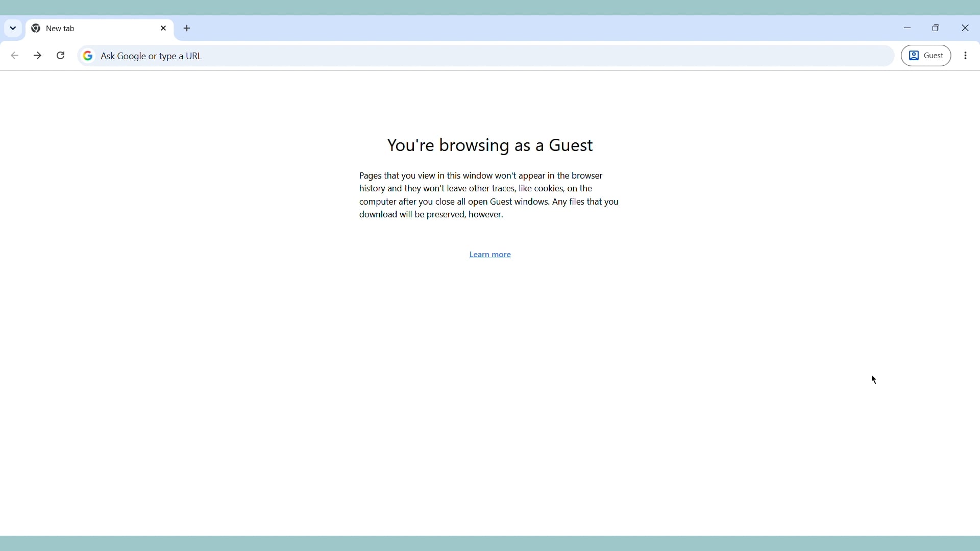Open a new tab with the plus icon

(x=188, y=29)
